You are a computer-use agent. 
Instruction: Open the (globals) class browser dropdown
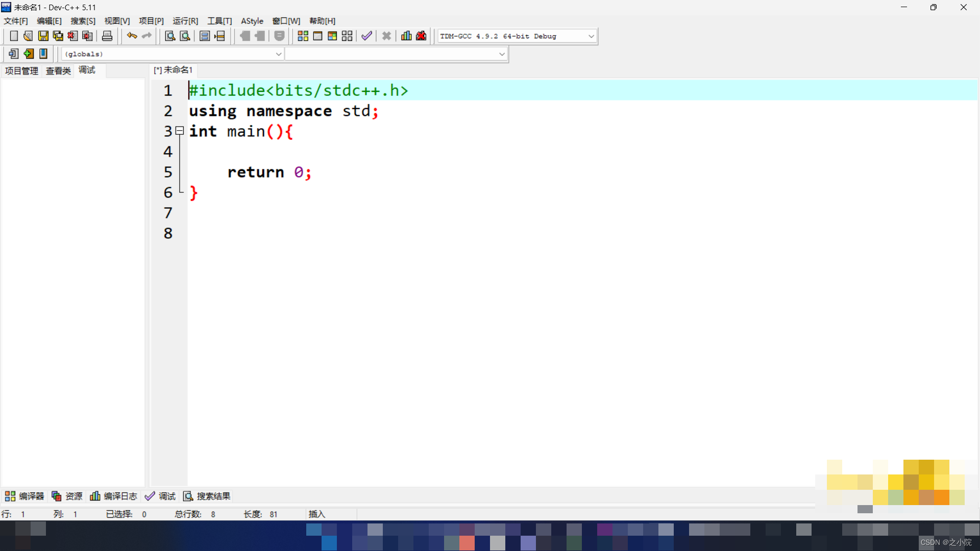[278, 54]
